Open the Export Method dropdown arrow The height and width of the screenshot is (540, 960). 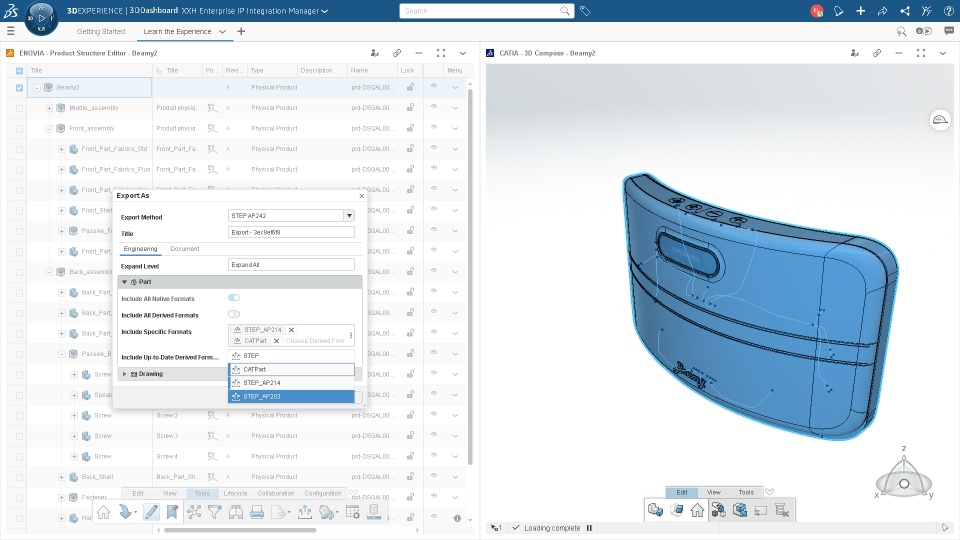349,216
